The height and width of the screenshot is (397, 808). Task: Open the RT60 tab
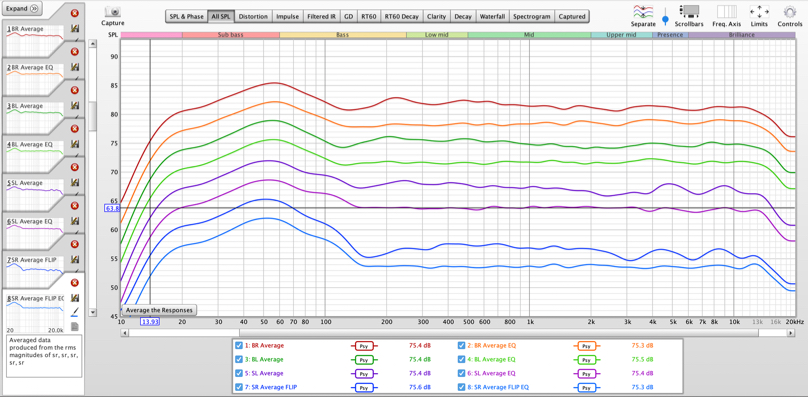pyautogui.click(x=368, y=16)
